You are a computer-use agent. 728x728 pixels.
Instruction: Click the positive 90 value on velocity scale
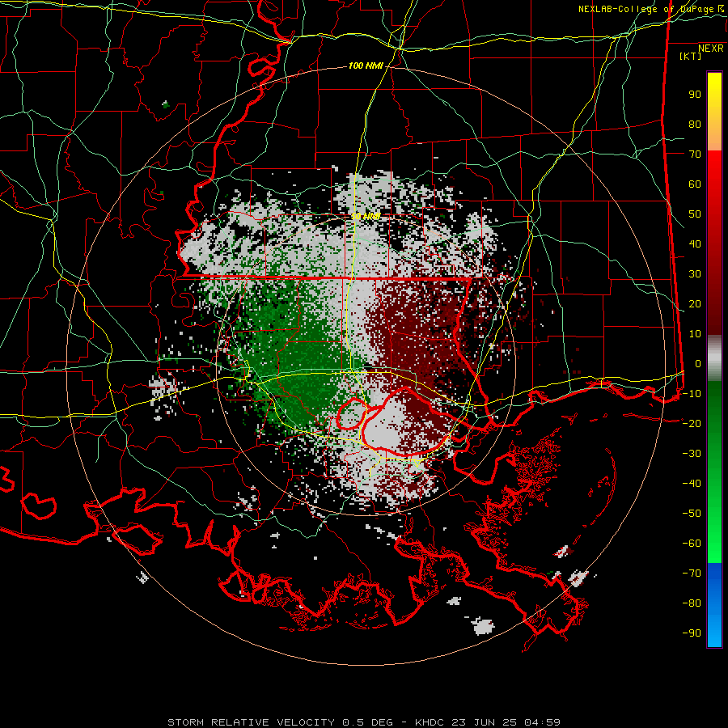tap(695, 95)
